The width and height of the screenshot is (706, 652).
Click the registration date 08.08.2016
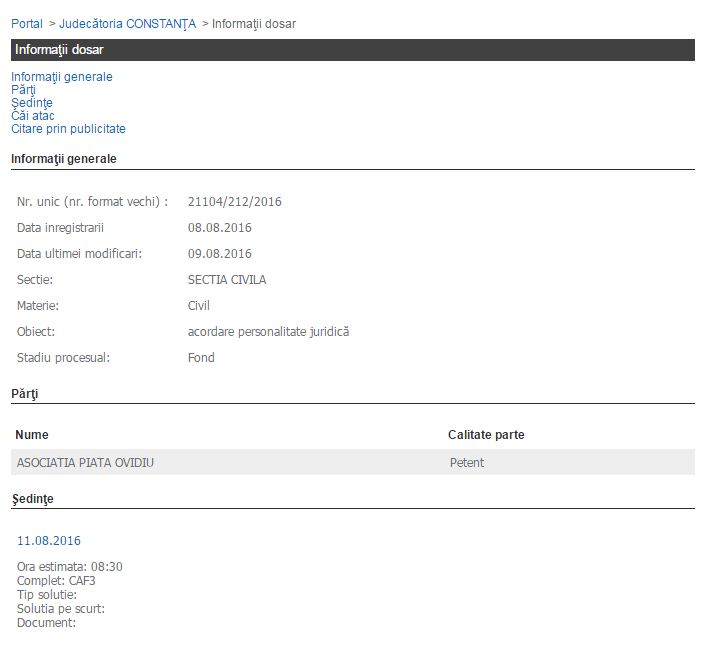coord(219,228)
